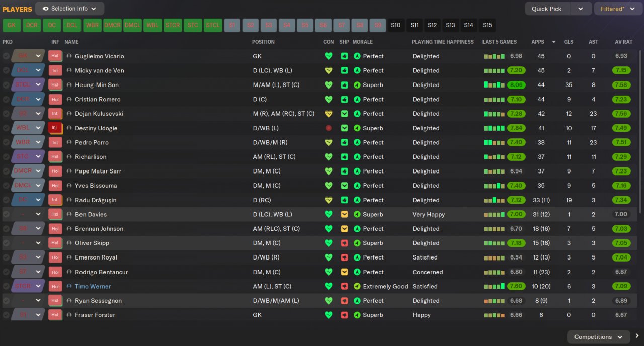Click Rodrigo Bentancur's yellow sharpness icon

(x=344, y=272)
